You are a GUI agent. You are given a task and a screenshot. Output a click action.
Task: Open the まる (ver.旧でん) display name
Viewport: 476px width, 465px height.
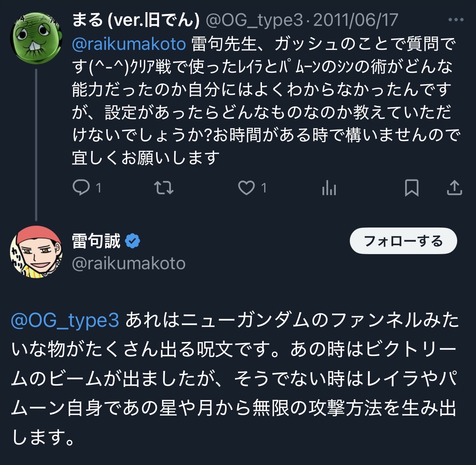(x=135, y=20)
